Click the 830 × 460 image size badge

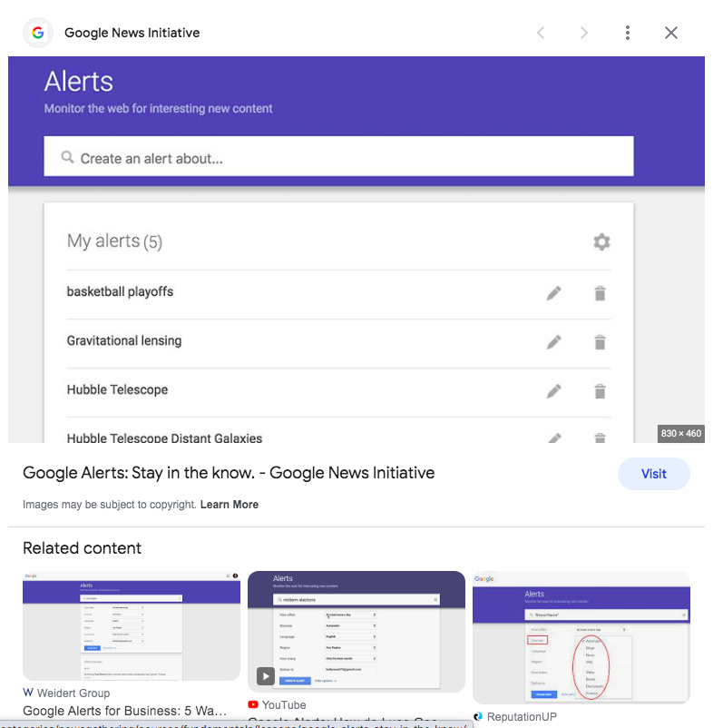680,433
